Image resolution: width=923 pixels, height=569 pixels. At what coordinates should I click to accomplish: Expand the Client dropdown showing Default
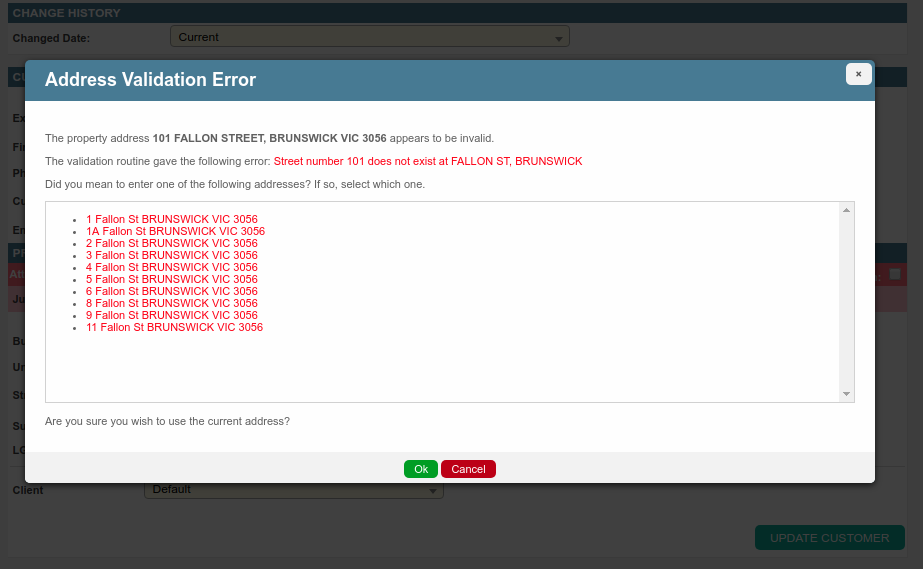(294, 490)
